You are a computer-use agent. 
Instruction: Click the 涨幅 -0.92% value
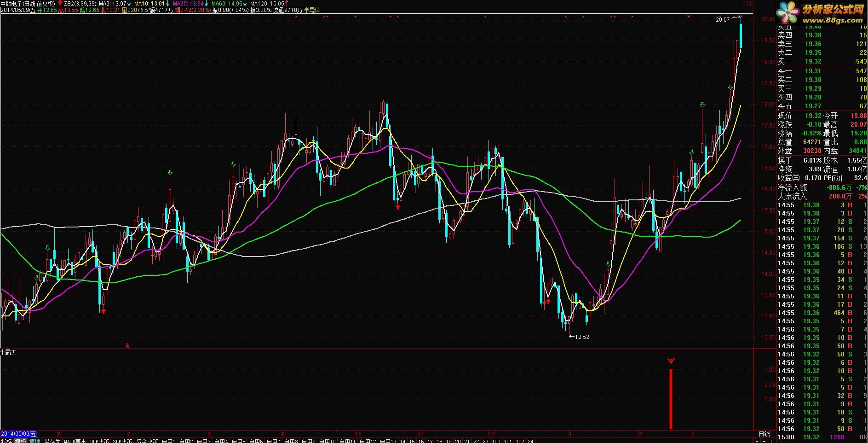click(811, 133)
